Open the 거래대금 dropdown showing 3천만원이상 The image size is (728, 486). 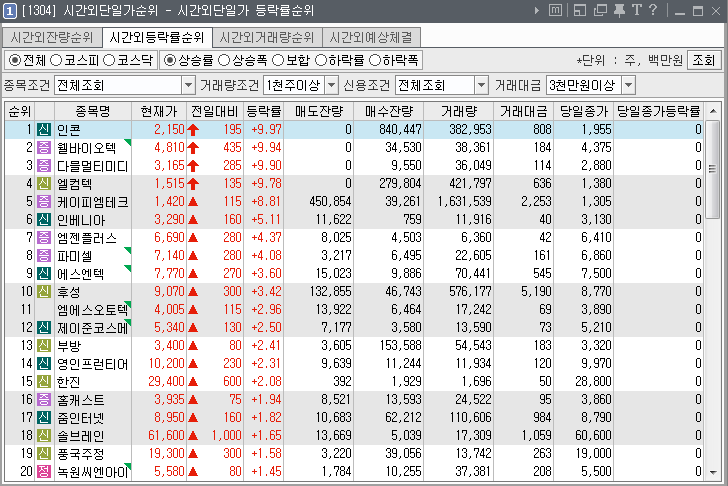[591, 85]
